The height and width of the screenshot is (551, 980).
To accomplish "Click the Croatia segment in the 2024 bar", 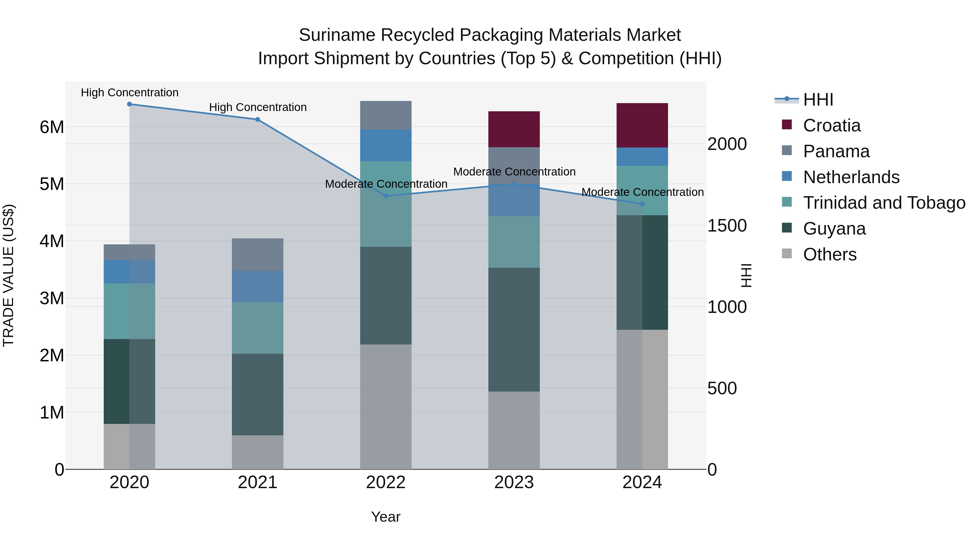I will [642, 125].
